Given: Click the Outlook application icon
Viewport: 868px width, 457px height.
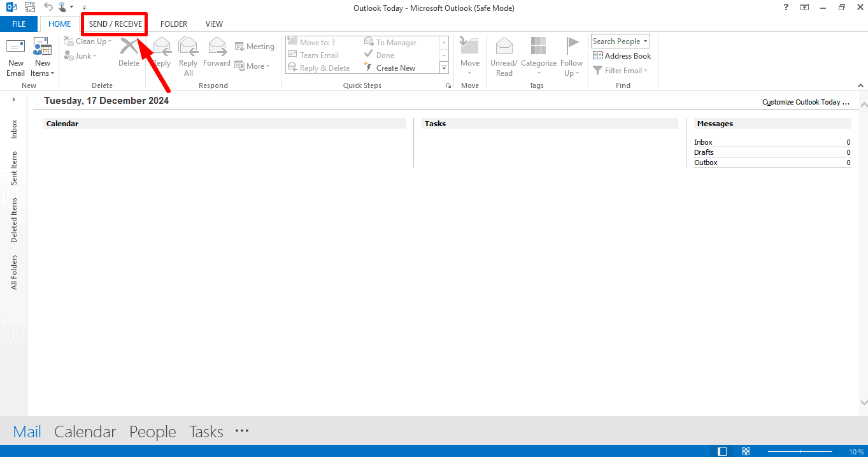Looking at the screenshot, I should click(11, 7).
